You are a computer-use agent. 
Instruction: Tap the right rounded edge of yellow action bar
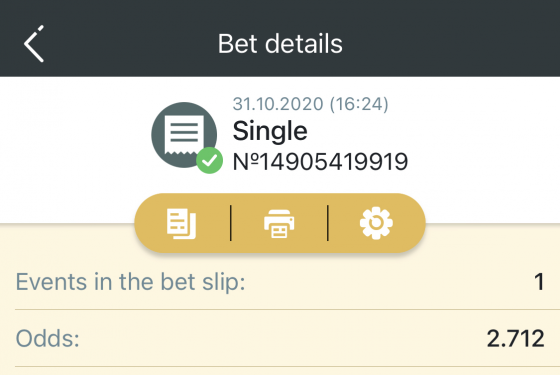[x=414, y=223]
